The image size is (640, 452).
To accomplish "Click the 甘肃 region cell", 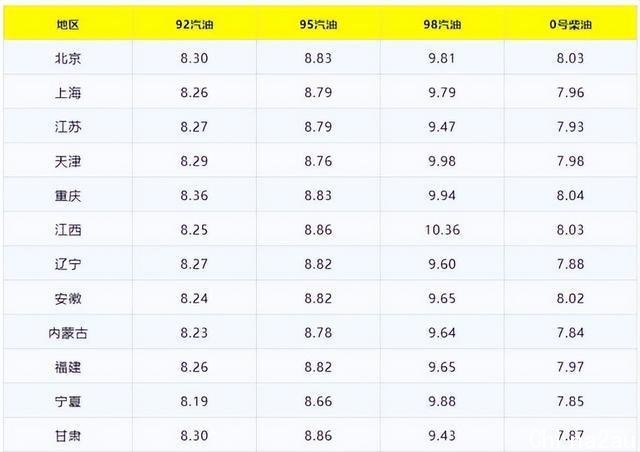I will (68, 436).
